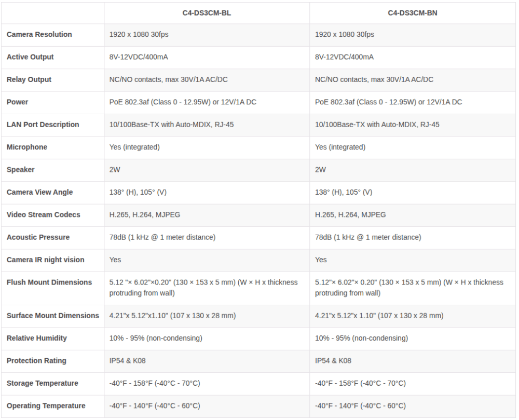Click the Speaker row label
This screenshot has height=420, width=519.
(21, 169)
